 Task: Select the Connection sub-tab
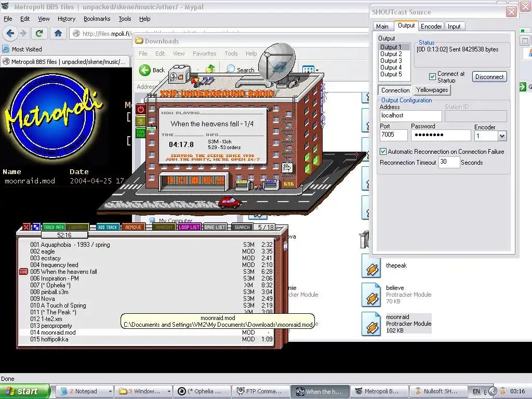coord(395,90)
